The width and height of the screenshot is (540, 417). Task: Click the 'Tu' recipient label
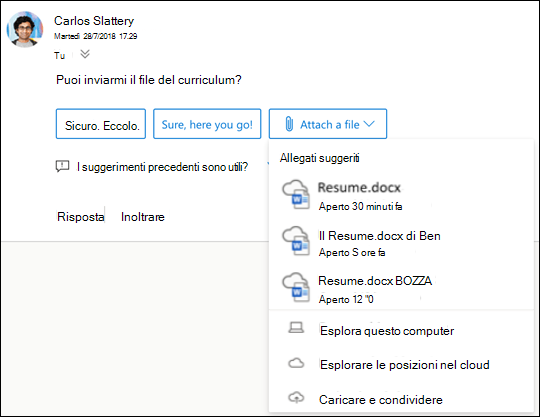[60, 55]
